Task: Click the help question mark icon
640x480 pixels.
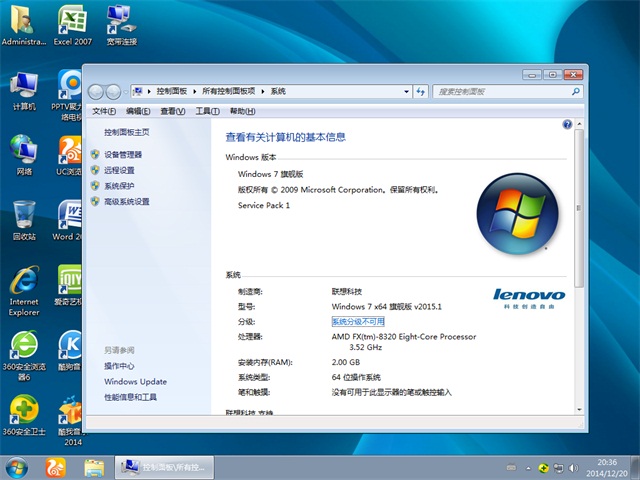Action: pyautogui.click(x=567, y=125)
